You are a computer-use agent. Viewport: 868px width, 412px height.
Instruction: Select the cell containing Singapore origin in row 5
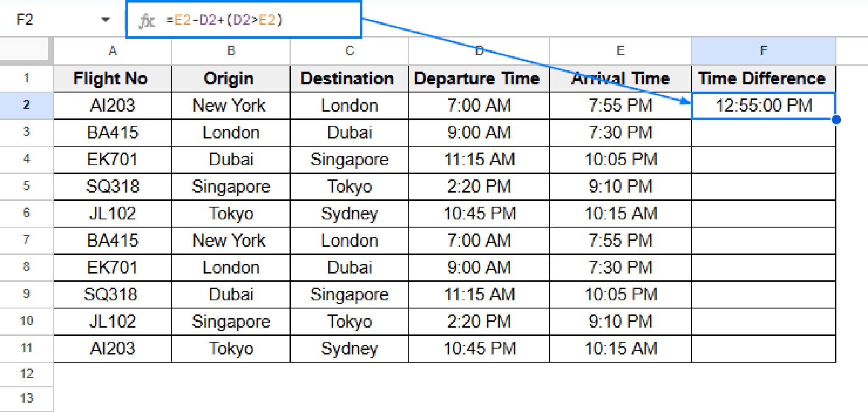tap(231, 186)
